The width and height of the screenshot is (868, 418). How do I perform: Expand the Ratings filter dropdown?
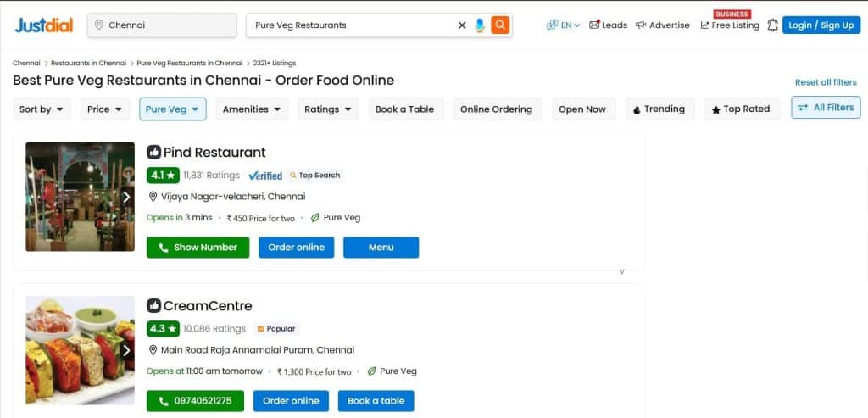(x=328, y=109)
